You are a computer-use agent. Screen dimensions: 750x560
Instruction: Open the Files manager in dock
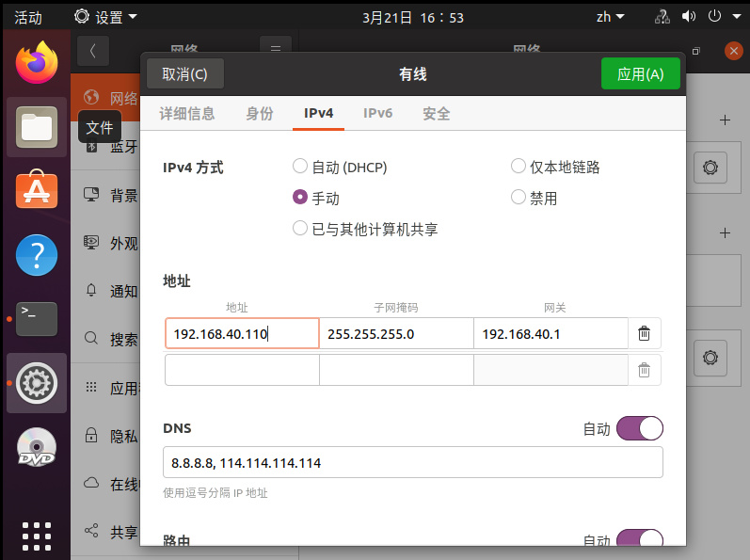click(37, 126)
